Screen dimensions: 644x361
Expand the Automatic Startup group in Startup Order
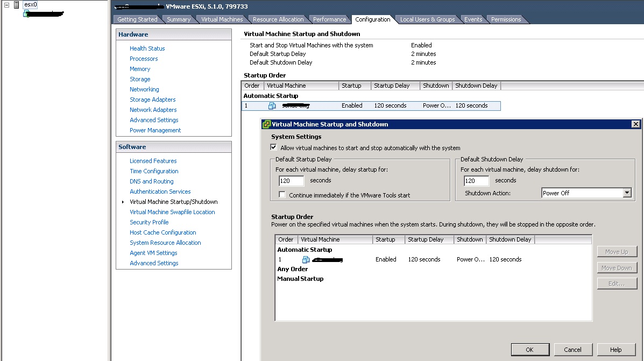point(305,249)
